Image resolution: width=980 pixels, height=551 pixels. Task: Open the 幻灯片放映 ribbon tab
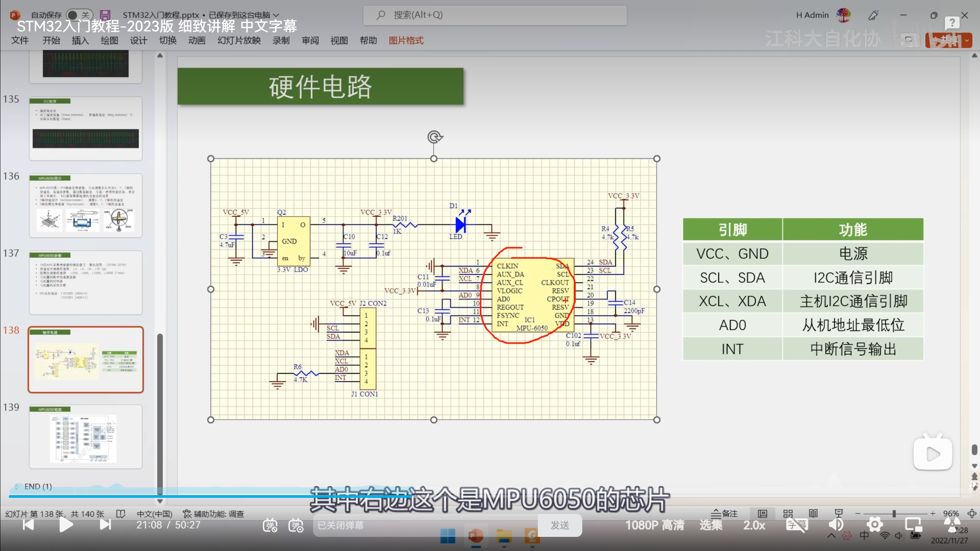[239, 41]
